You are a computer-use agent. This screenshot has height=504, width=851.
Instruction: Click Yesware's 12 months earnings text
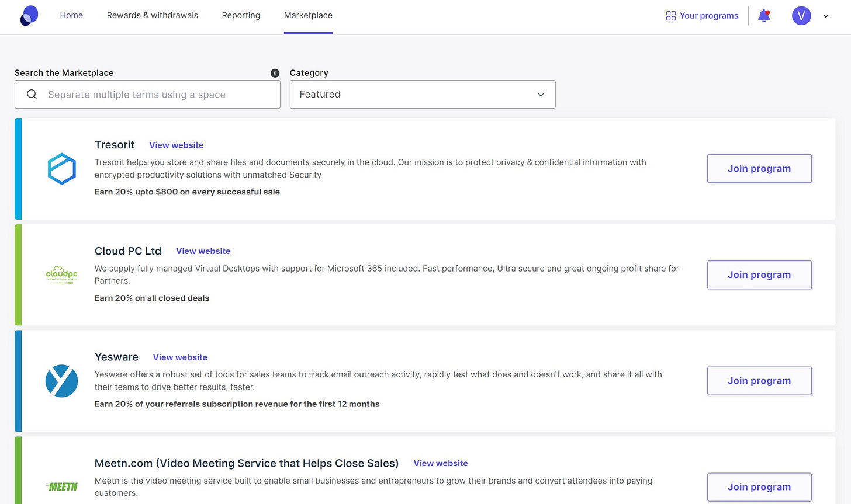237,404
